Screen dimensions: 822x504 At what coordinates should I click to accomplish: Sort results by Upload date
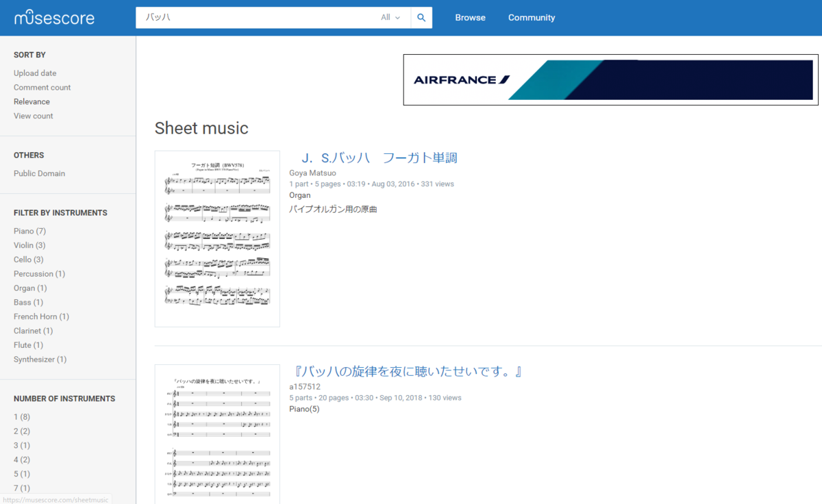click(x=35, y=73)
